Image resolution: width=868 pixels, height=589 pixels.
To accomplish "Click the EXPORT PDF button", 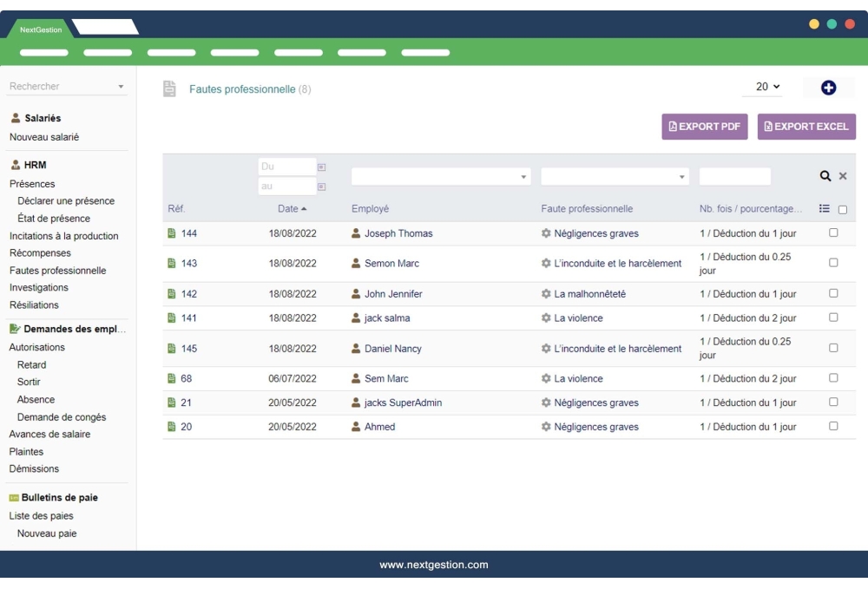I will coord(705,126).
